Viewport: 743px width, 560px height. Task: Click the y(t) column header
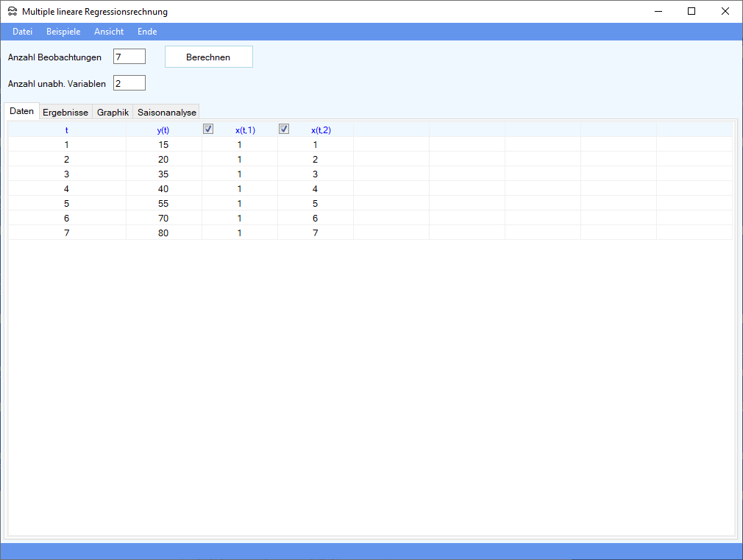(163, 130)
